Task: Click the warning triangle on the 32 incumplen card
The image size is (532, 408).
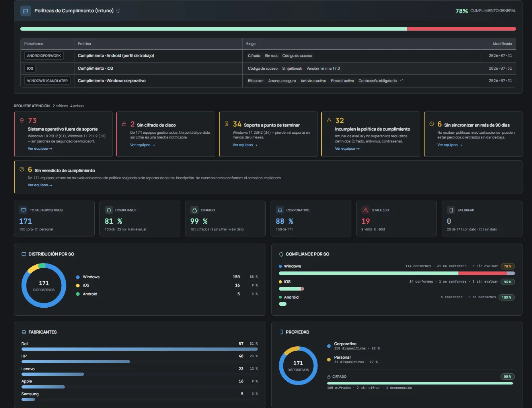Action: 329,120
